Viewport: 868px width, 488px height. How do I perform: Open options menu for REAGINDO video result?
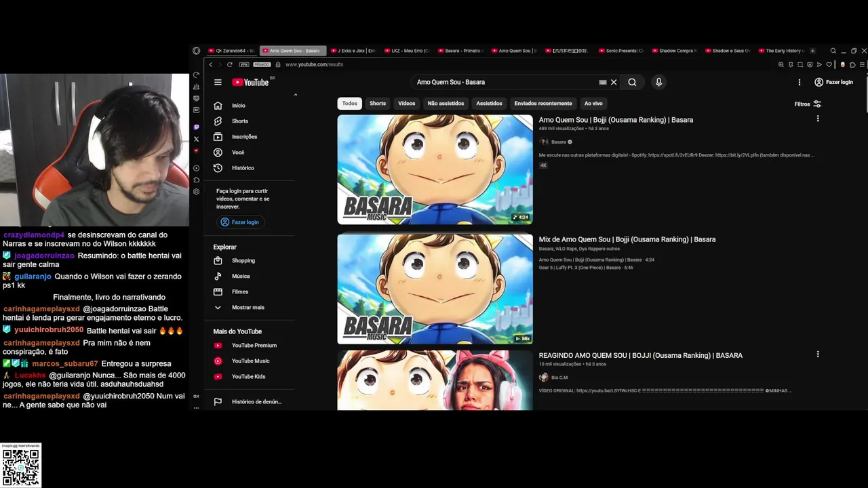[818, 354]
